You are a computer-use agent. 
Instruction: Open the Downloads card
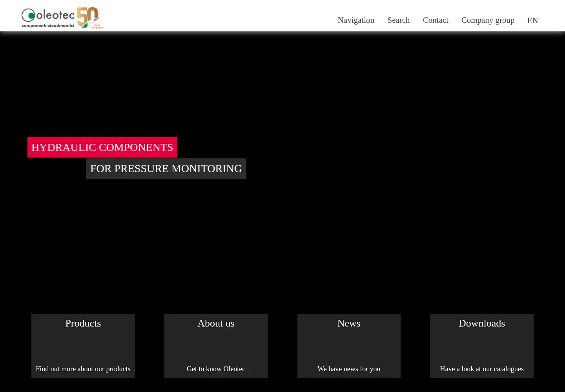coord(482,346)
